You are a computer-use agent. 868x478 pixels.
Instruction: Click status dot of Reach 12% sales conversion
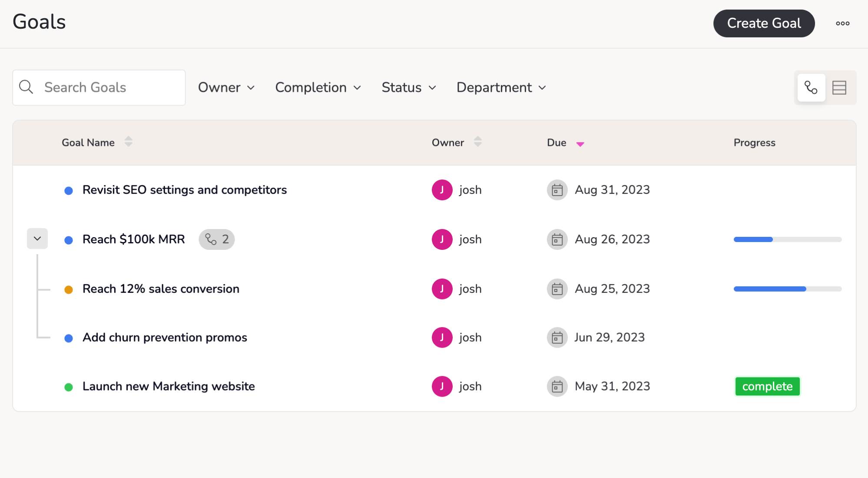click(x=69, y=290)
